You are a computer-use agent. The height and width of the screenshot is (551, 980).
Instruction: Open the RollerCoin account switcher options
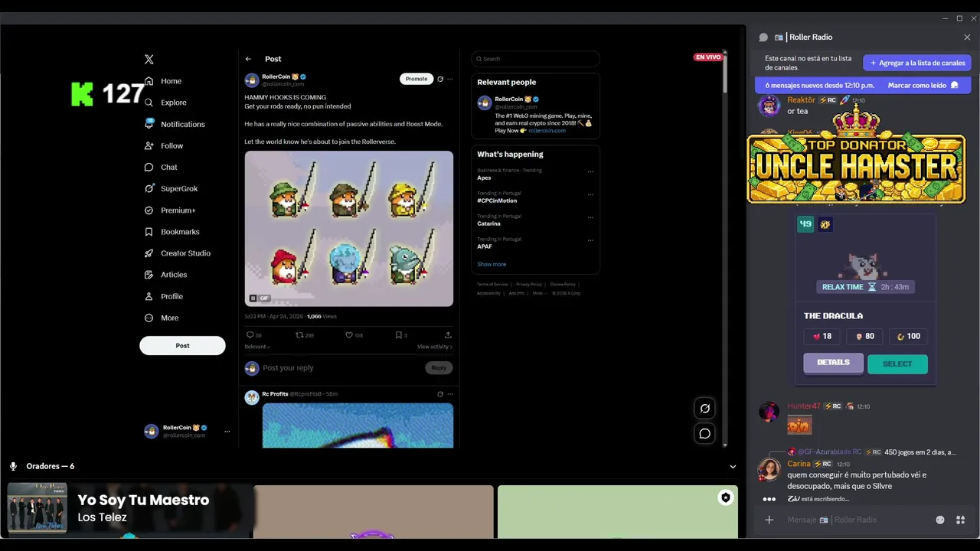[227, 432]
